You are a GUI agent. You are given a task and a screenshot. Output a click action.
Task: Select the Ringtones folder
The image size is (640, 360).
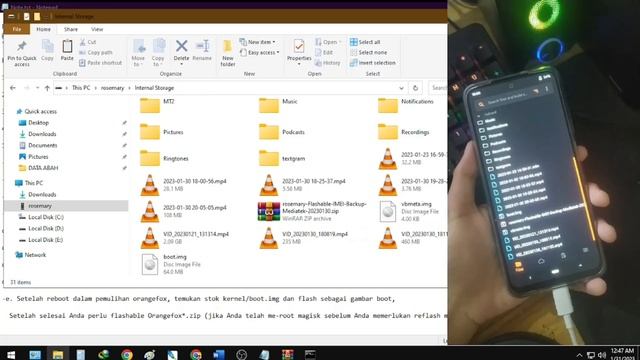(164, 158)
